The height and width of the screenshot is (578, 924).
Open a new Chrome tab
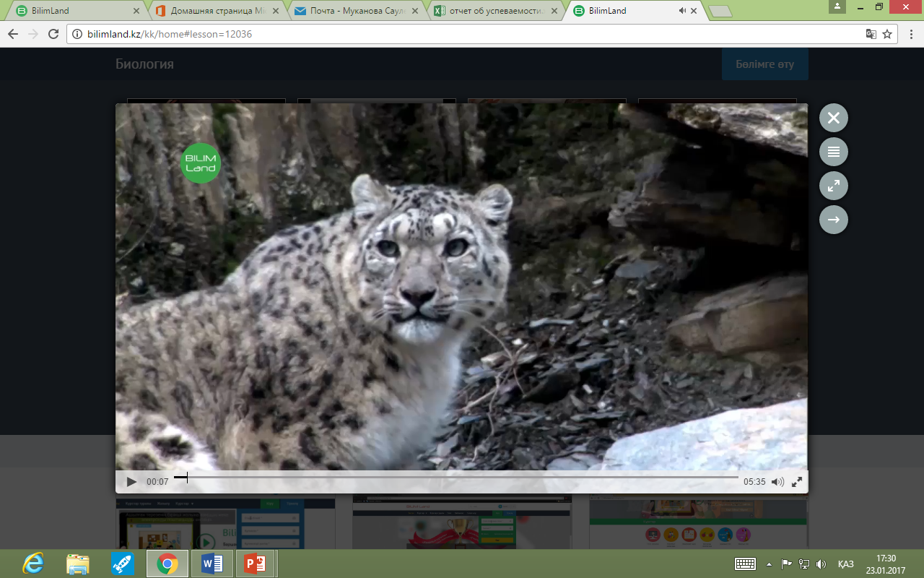720,12
